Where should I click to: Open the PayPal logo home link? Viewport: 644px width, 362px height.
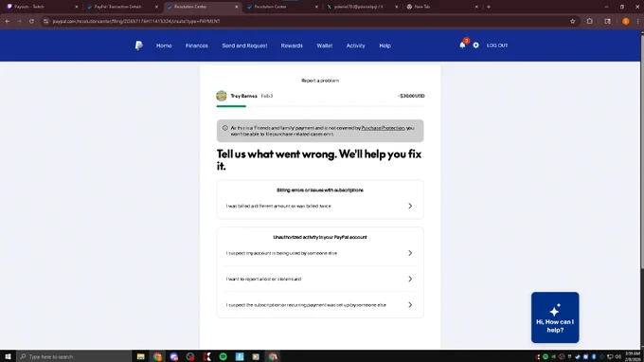point(139,45)
